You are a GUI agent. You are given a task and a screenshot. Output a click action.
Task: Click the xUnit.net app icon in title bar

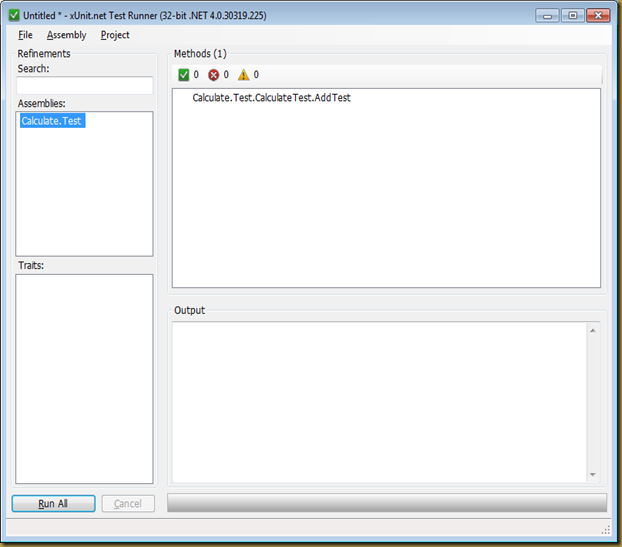click(14, 15)
